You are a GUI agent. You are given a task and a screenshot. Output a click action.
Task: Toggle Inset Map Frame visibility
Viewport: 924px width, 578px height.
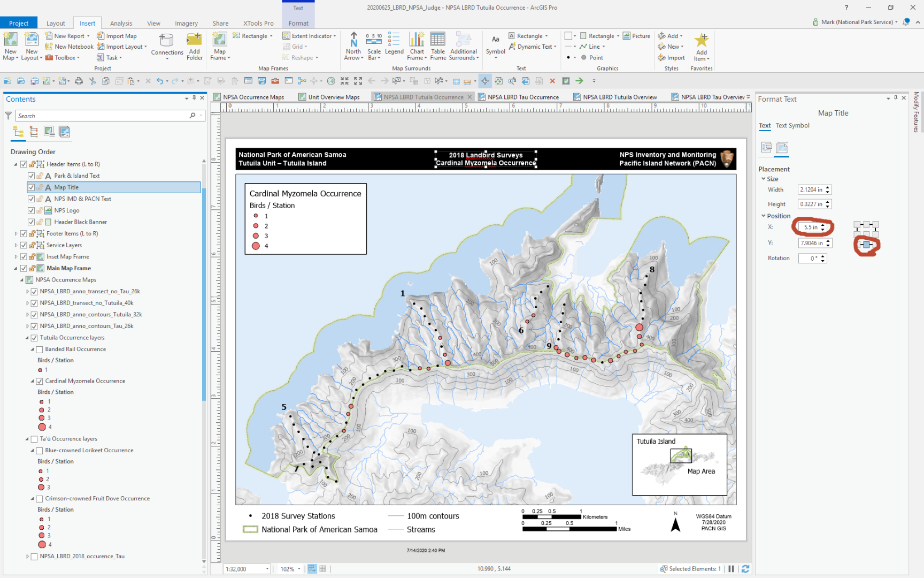tap(24, 257)
